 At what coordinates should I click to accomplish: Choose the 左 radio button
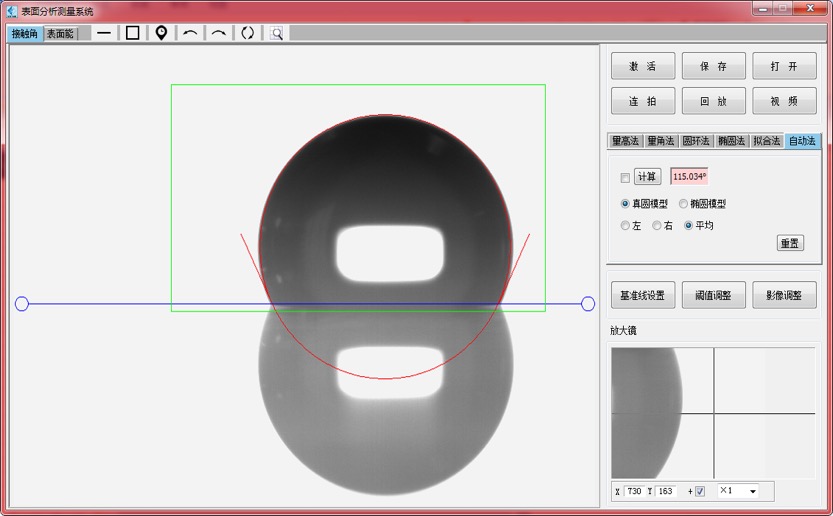pos(626,226)
